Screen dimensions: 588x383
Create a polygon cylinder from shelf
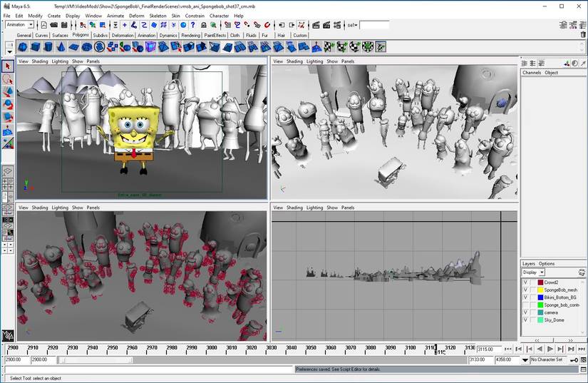coord(48,47)
